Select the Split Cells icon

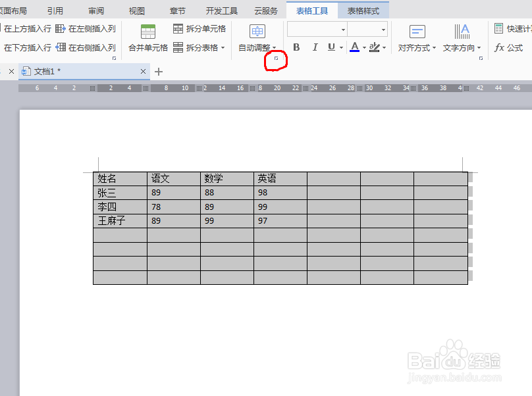[178, 29]
